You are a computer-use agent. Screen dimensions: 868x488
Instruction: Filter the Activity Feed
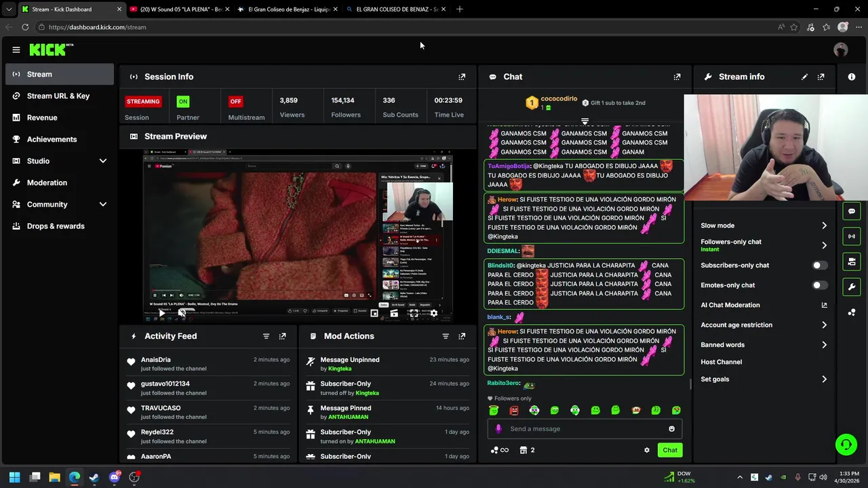(266, 336)
